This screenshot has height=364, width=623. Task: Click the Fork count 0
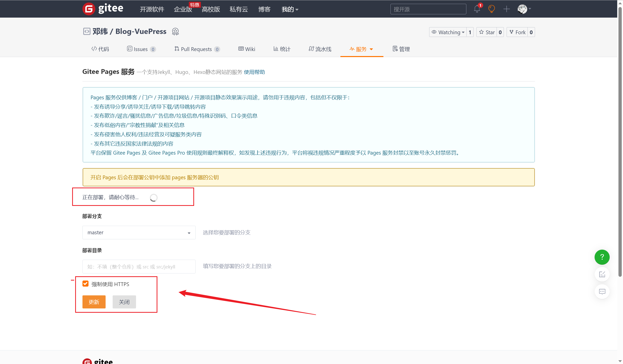(x=531, y=32)
